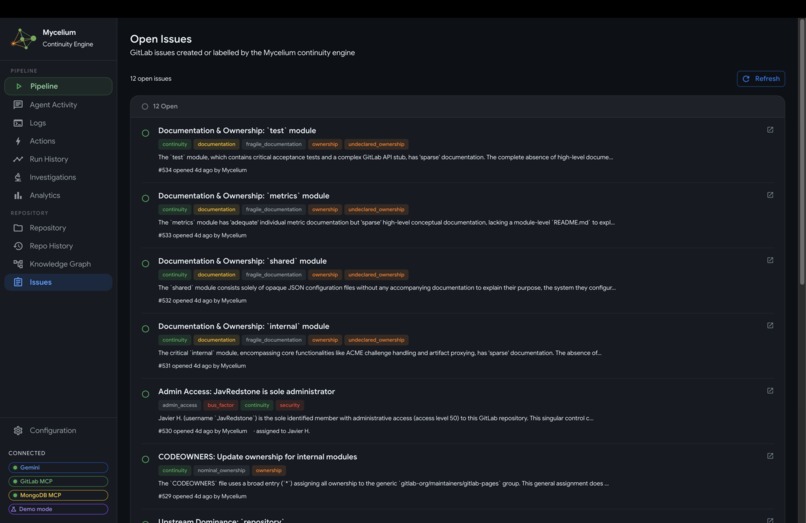Click open status circle of metrics module issue
This screenshot has height=523, width=806.
145,198
